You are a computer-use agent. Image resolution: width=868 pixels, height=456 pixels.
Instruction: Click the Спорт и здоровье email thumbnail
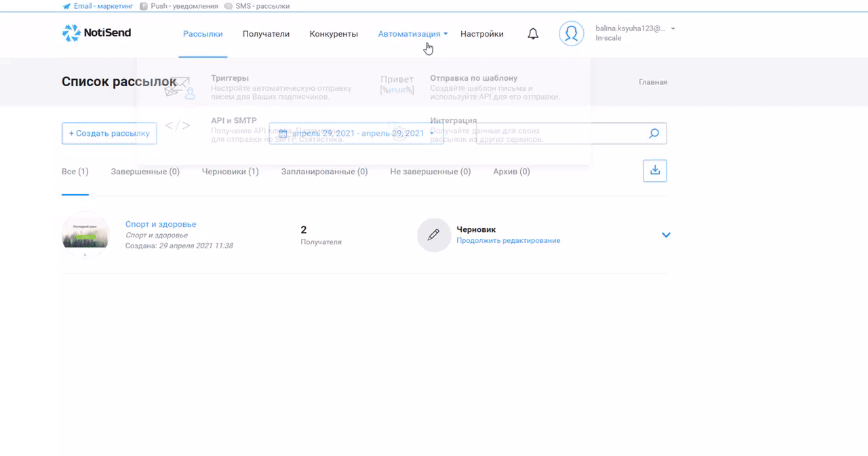tap(85, 235)
